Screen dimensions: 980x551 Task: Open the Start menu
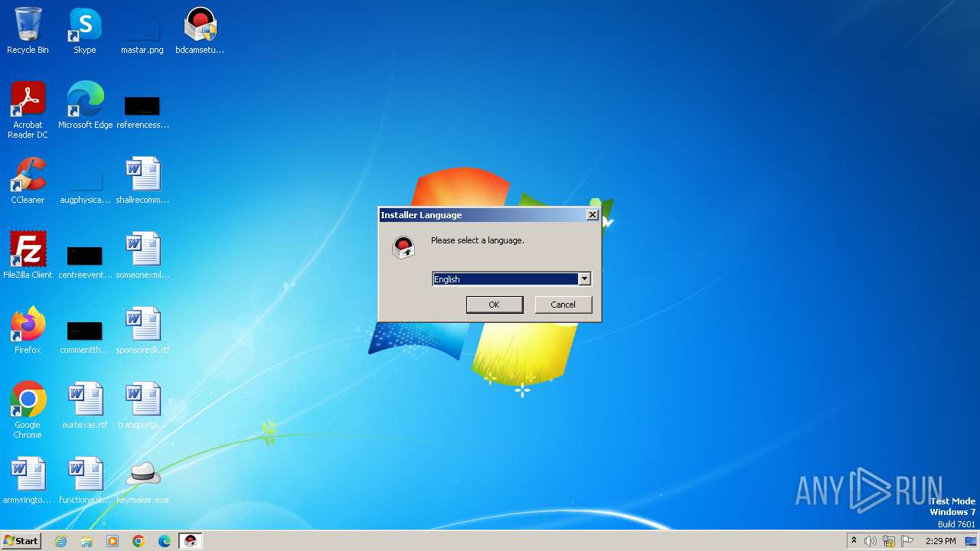pyautogui.click(x=21, y=541)
